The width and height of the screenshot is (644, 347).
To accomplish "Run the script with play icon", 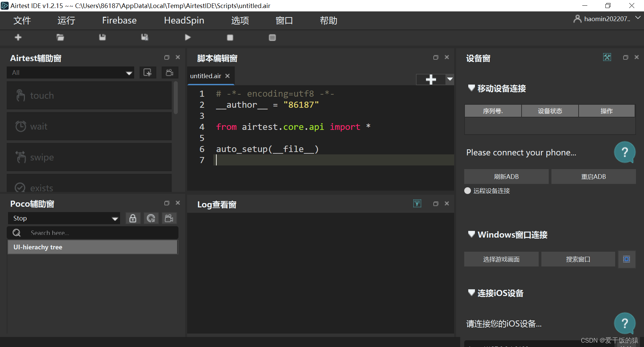I will (x=188, y=37).
